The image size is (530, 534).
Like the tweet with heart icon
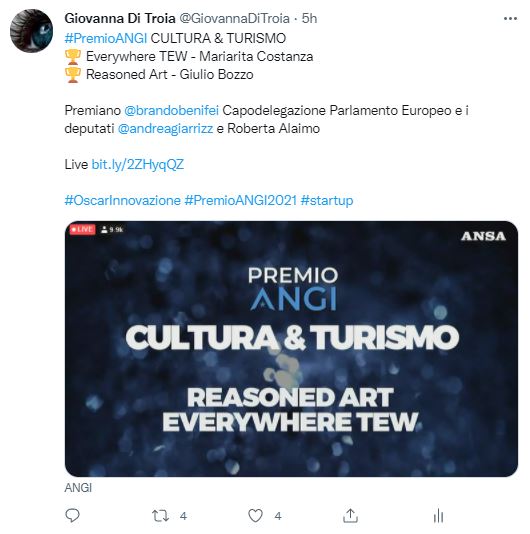tap(255, 516)
